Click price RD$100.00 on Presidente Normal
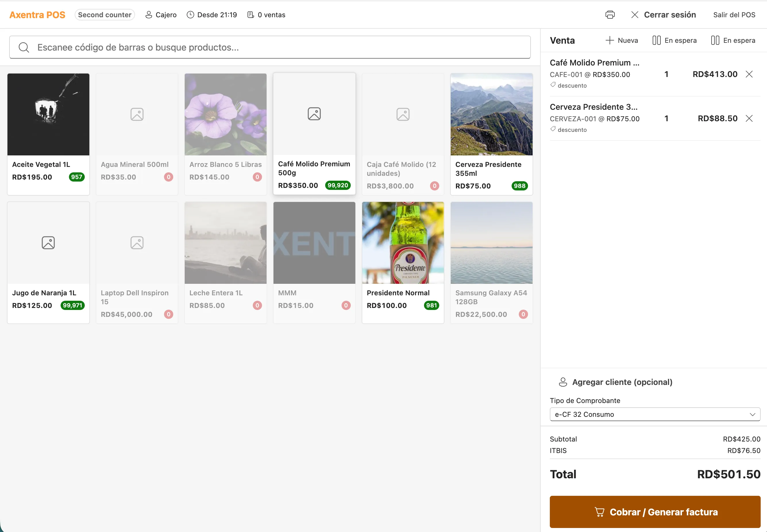 click(387, 305)
